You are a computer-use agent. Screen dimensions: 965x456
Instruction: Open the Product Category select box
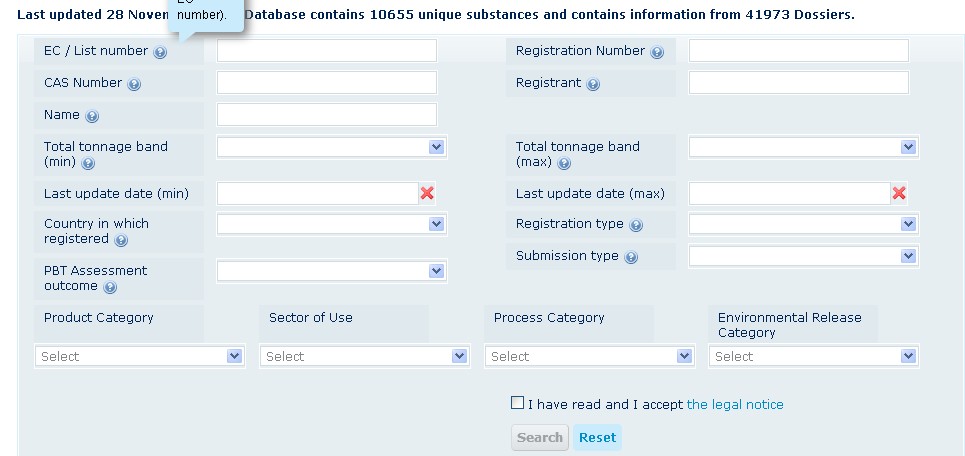139,356
